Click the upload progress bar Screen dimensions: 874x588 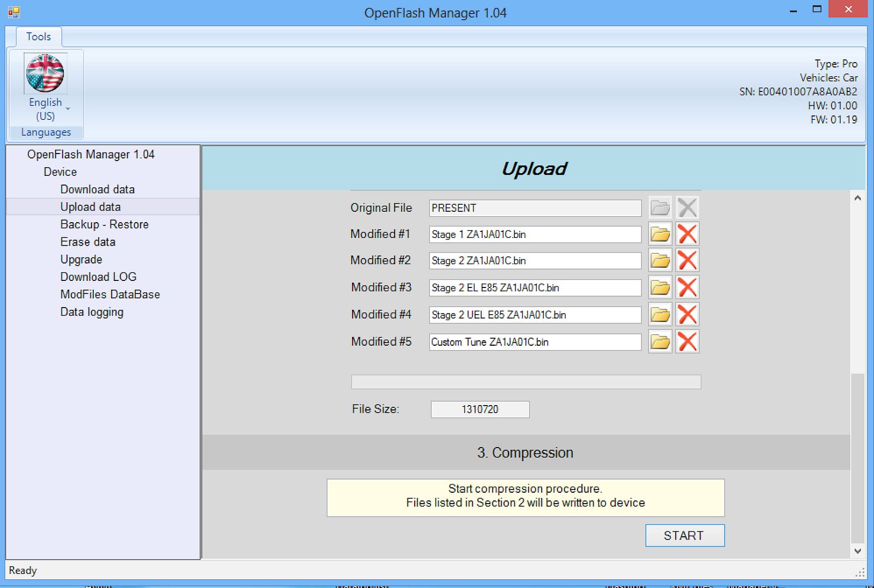[526, 382]
